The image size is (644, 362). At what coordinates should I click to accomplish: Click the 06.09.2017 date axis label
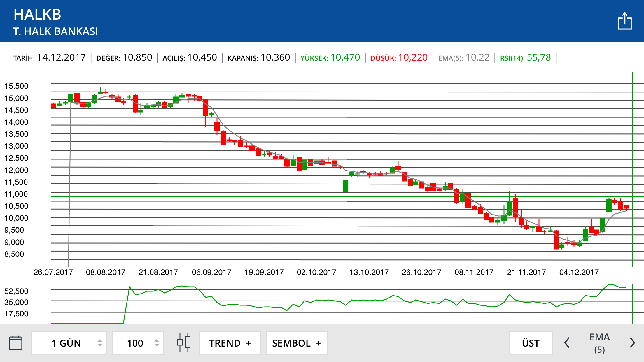[211, 272]
